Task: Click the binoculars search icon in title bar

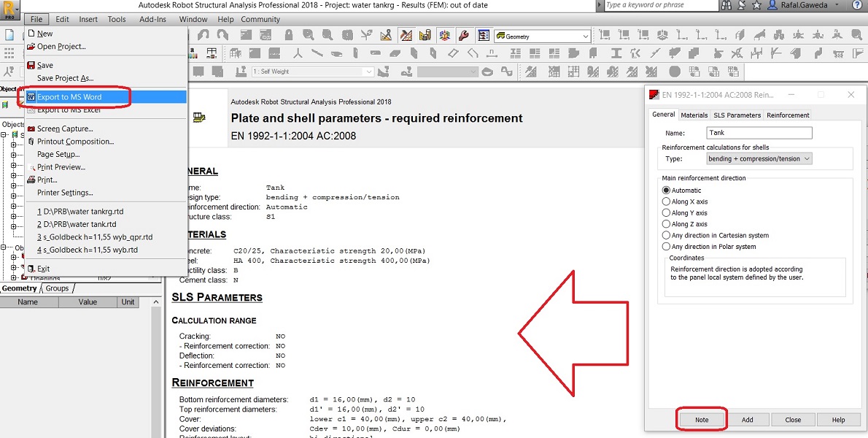Action: pyautogui.click(x=726, y=5)
